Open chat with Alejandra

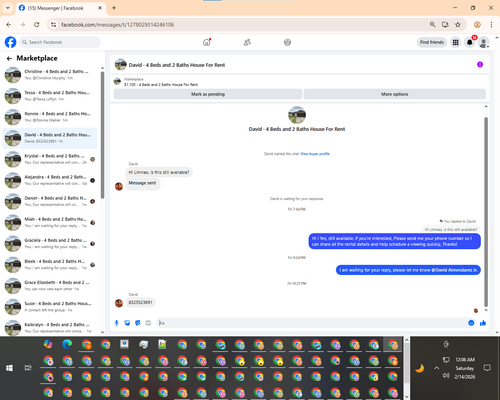50,180
